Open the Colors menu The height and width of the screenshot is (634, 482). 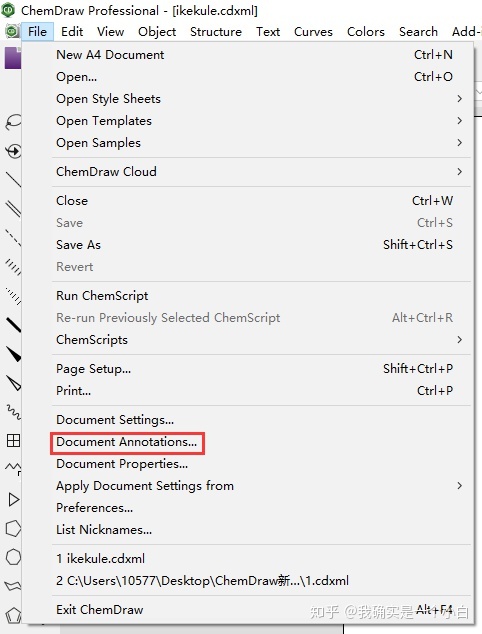pyautogui.click(x=366, y=32)
